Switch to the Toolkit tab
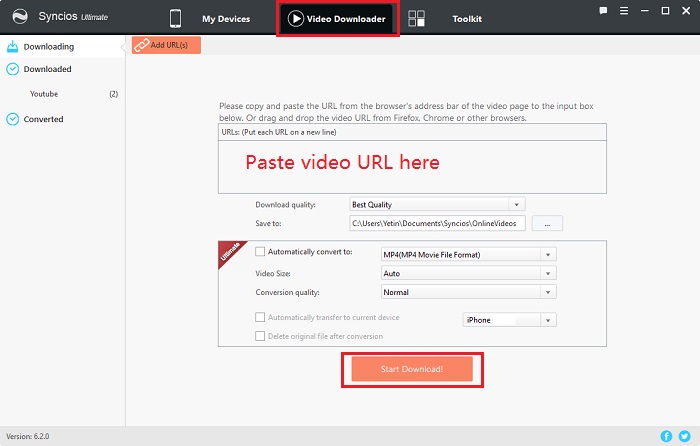 pyautogui.click(x=467, y=19)
